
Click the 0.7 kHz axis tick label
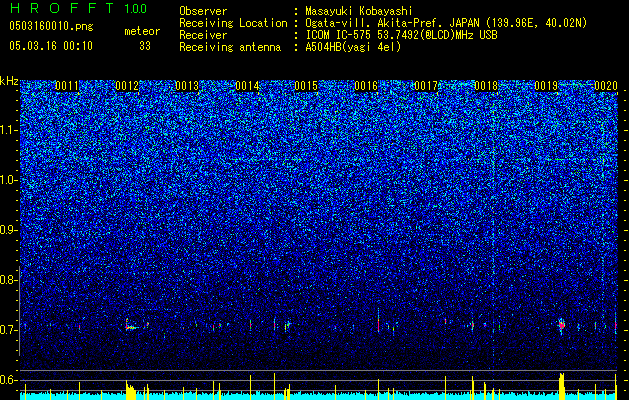(8, 330)
